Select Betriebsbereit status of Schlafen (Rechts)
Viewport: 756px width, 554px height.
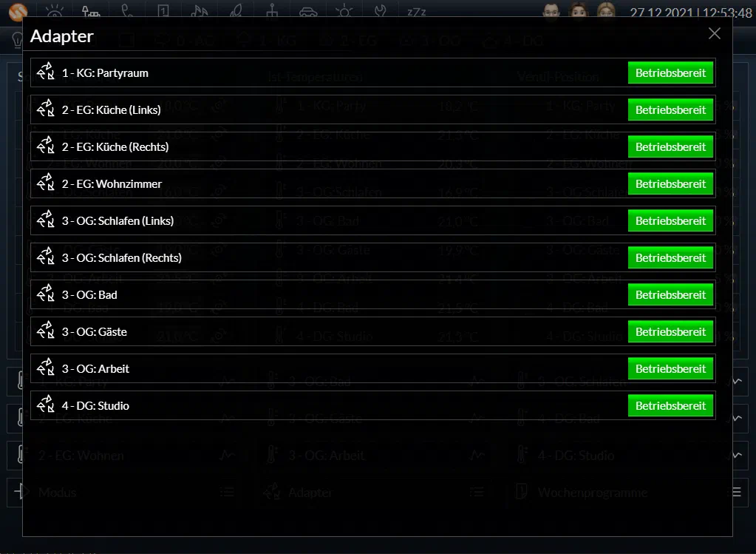tap(670, 257)
